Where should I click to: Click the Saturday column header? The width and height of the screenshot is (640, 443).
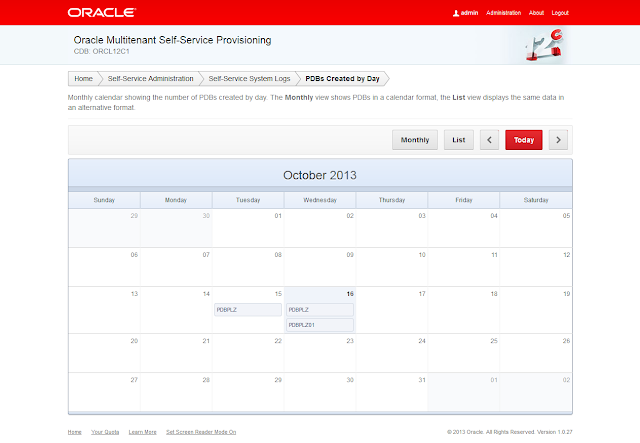coord(536,200)
